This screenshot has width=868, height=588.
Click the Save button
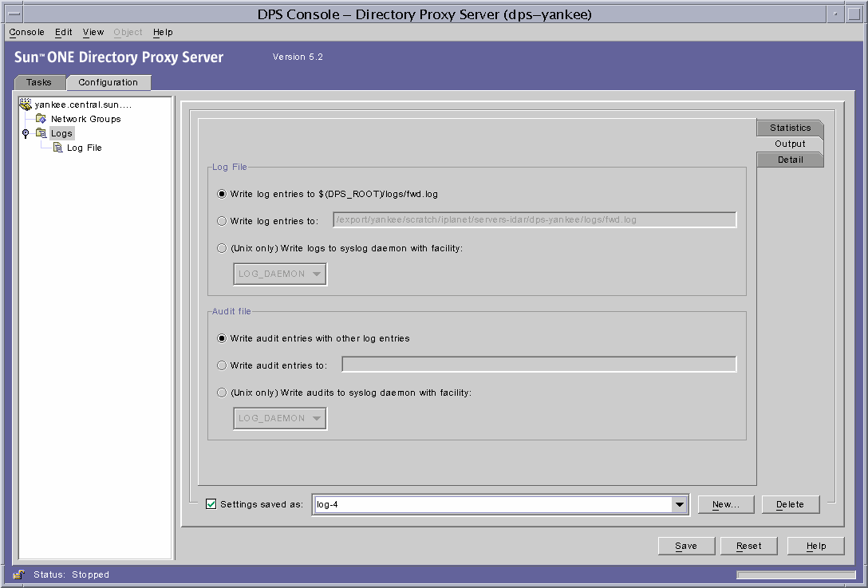pyautogui.click(x=686, y=546)
